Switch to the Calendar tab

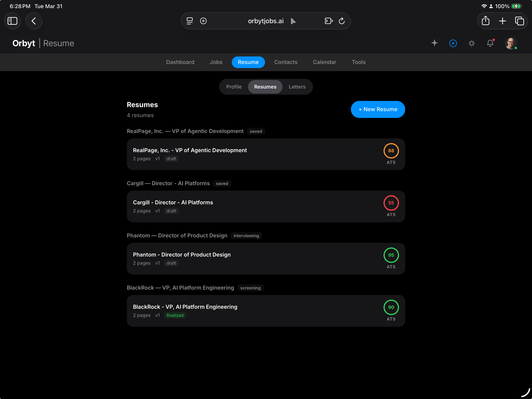[x=324, y=62]
